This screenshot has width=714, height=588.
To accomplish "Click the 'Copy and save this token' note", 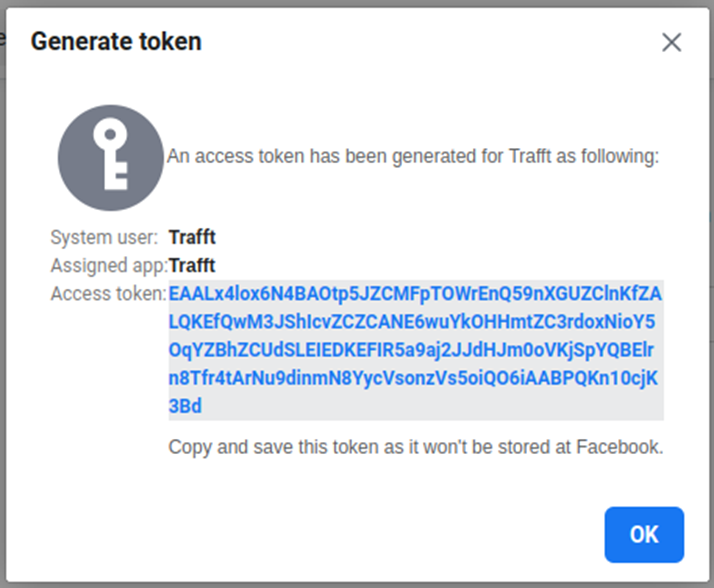I will [415, 447].
